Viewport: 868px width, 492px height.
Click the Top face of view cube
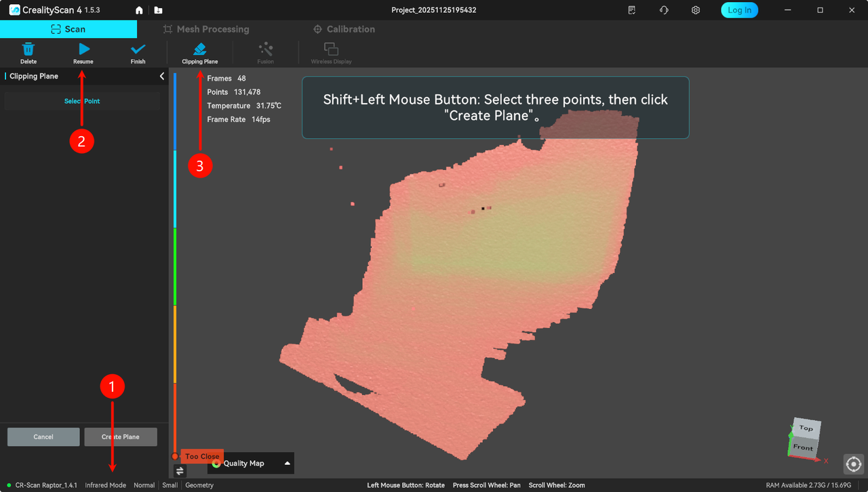pyautogui.click(x=806, y=428)
